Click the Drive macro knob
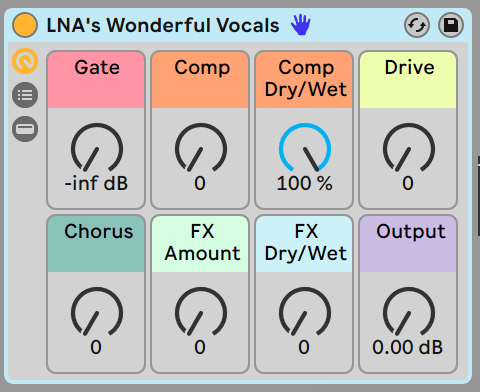 (409, 147)
